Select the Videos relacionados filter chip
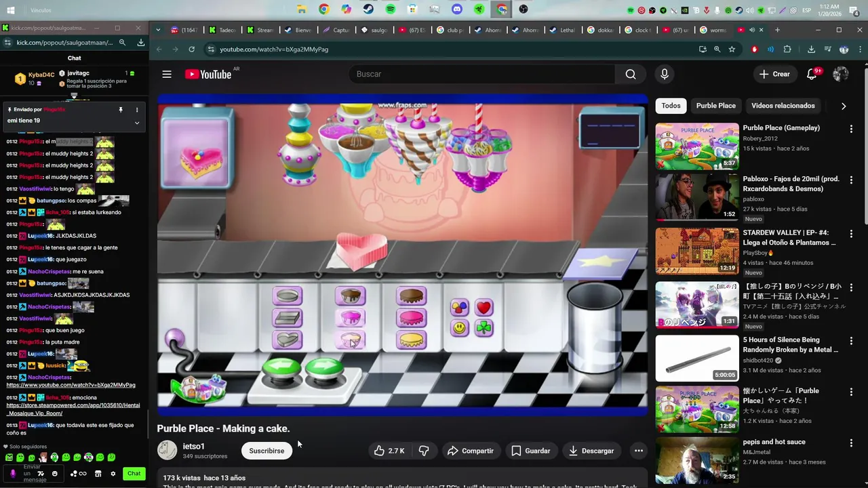This screenshot has width=868, height=488. point(783,106)
